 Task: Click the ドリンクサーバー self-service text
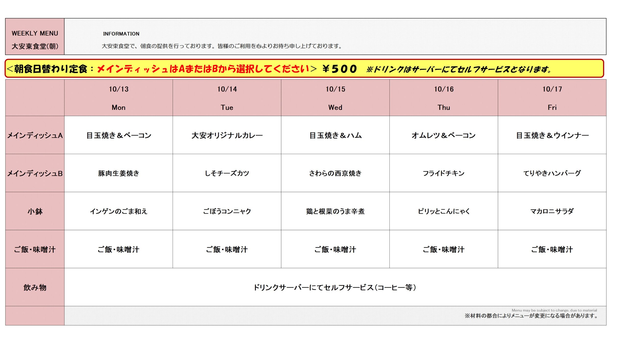[x=335, y=287]
